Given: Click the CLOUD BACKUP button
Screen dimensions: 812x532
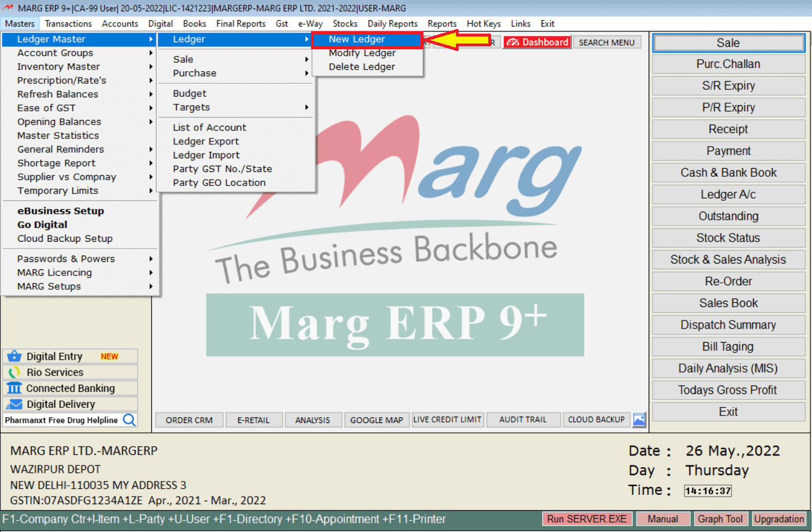Looking at the screenshot, I should pos(597,420).
